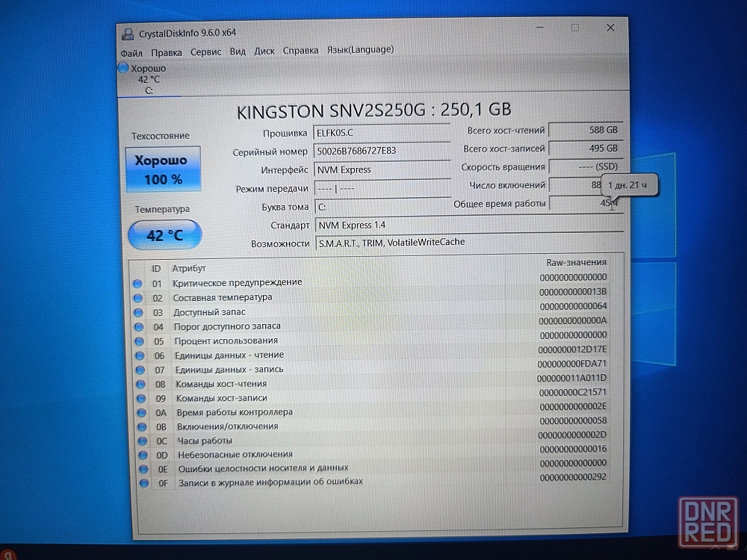Image resolution: width=747 pixels, height=560 pixels.
Task: Click the blue status dot for attribute 06
Action: [140, 355]
